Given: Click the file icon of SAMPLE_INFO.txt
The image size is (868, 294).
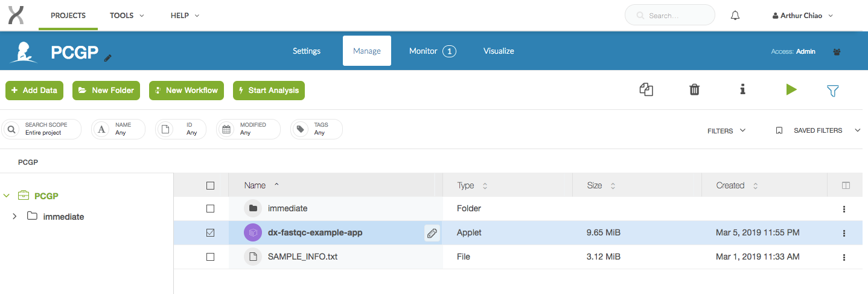Looking at the screenshot, I should pyautogui.click(x=253, y=257).
